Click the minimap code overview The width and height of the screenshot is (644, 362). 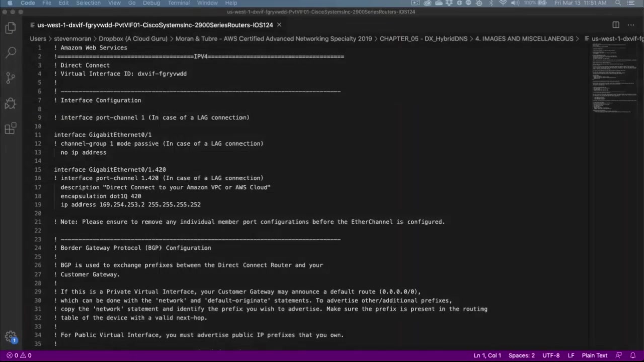click(x=614, y=78)
